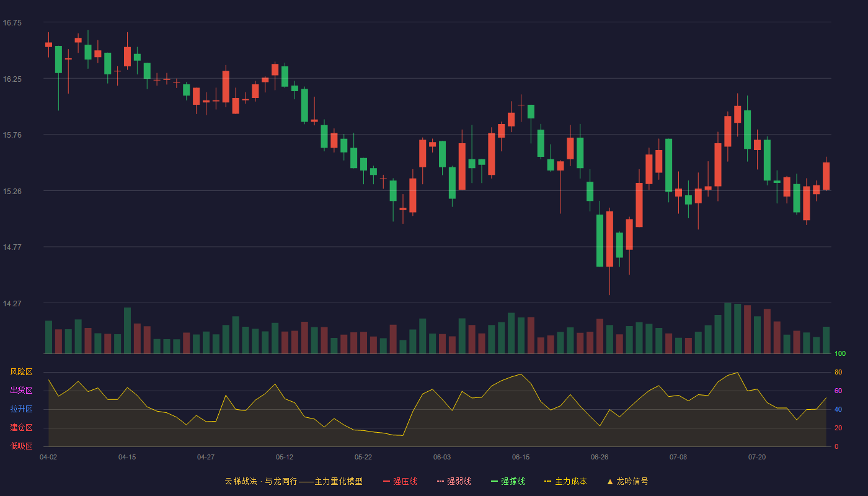Toggle the 主力成本 legend item

[565, 481]
